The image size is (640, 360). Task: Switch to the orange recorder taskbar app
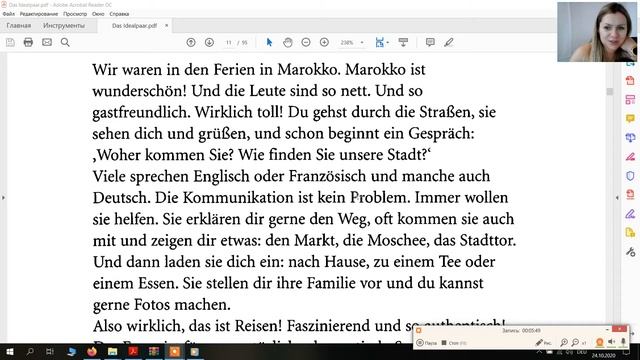point(175,351)
